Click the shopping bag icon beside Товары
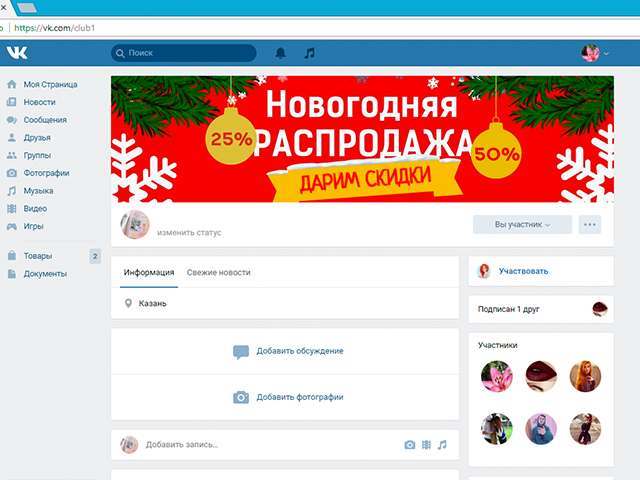Image resolution: width=640 pixels, height=480 pixels. (12, 256)
